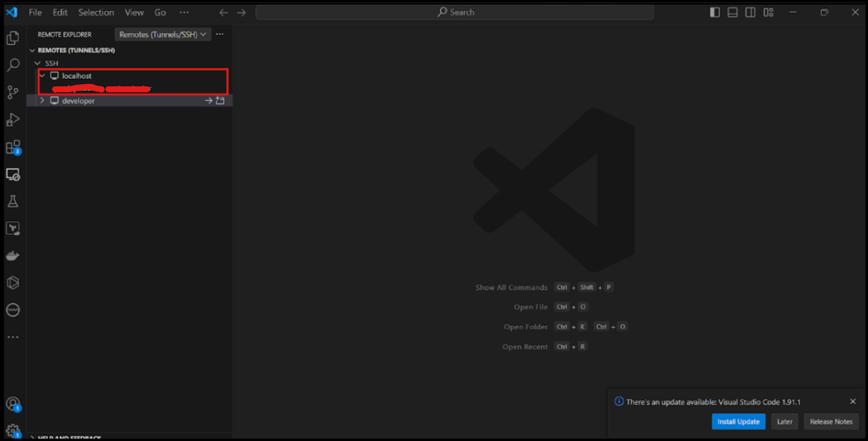Open Remotes (Tunnels/SSH) dropdown
This screenshot has width=868, height=441.
point(163,35)
